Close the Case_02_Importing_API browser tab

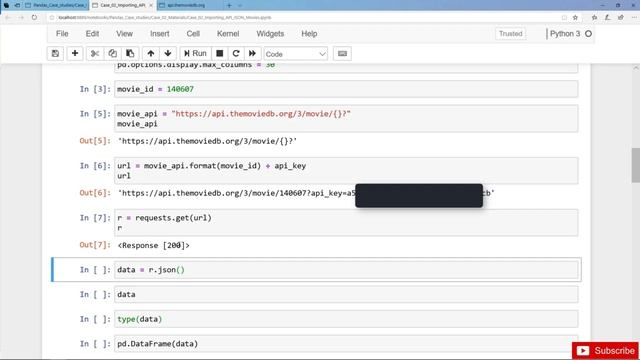click(x=151, y=5)
